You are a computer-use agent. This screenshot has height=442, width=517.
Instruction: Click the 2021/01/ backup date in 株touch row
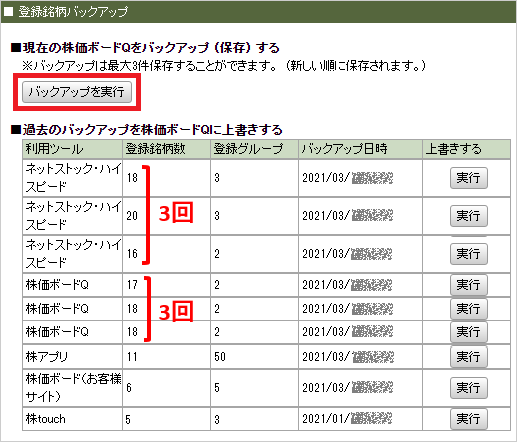click(x=347, y=419)
